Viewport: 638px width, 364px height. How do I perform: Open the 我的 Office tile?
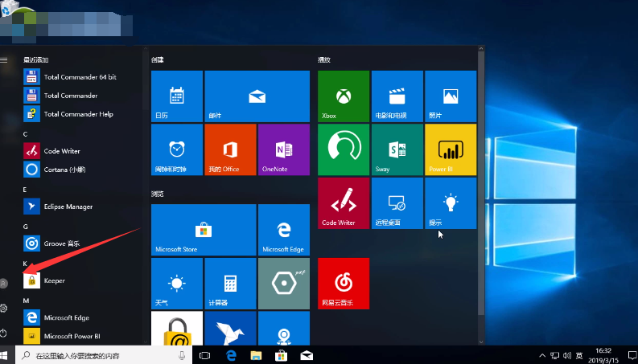230,149
